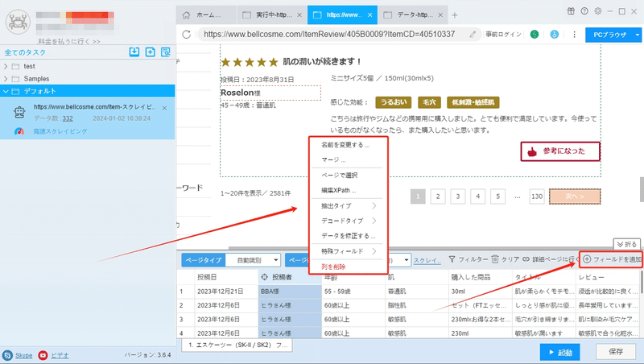Click the new task plus icon
Screen dimensions: 644x364
tap(151, 52)
